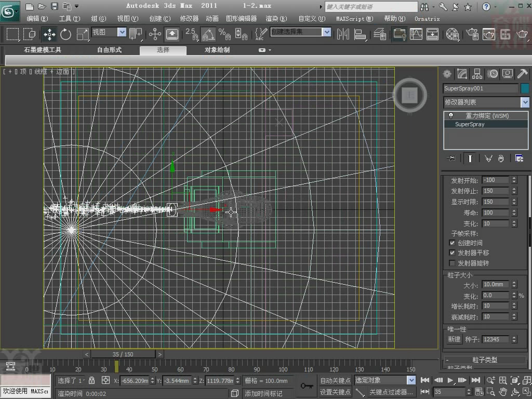The width and height of the screenshot is (532, 399).
Task: Open the 修改器列表 dropdown
Action: pos(525,102)
